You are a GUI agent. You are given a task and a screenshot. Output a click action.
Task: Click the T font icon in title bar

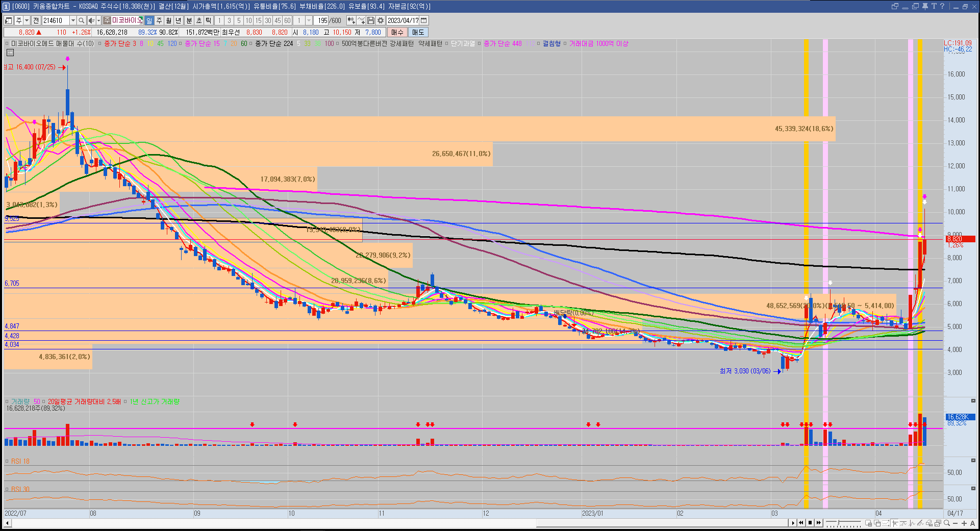point(934,6)
